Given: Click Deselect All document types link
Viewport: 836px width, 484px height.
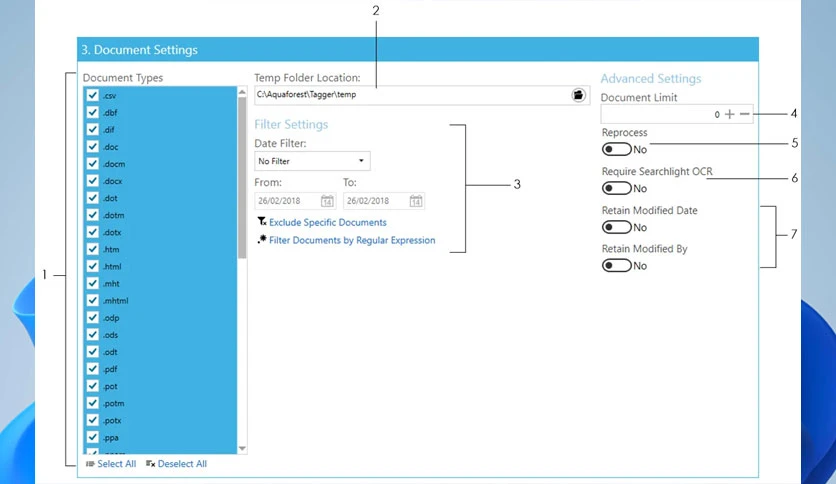Looking at the screenshot, I should coord(182,464).
